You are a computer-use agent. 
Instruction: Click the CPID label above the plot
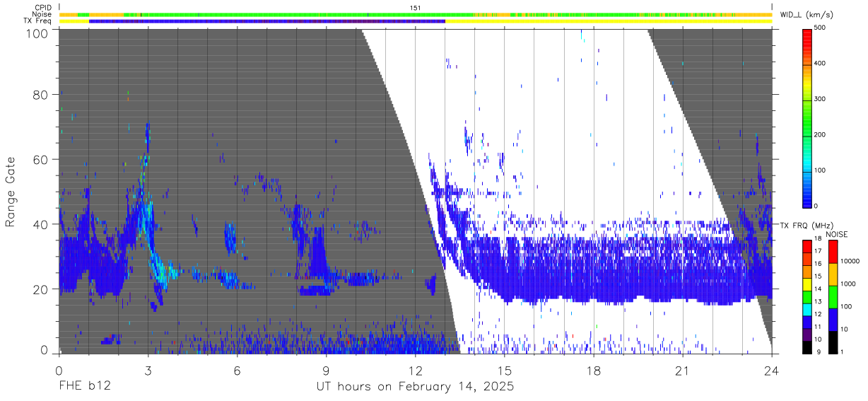pos(42,8)
